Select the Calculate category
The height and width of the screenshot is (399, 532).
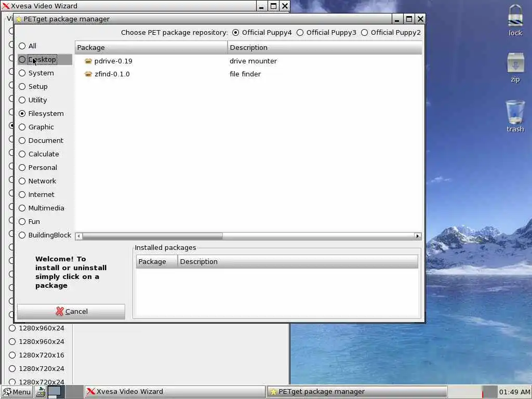click(x=39, y=154)
